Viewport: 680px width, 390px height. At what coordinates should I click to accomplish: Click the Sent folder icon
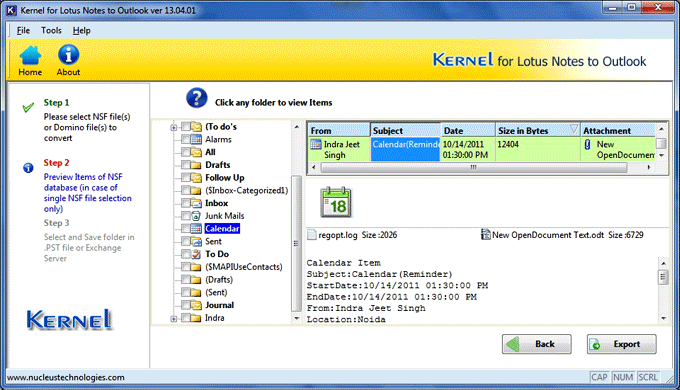click(196, 241)
